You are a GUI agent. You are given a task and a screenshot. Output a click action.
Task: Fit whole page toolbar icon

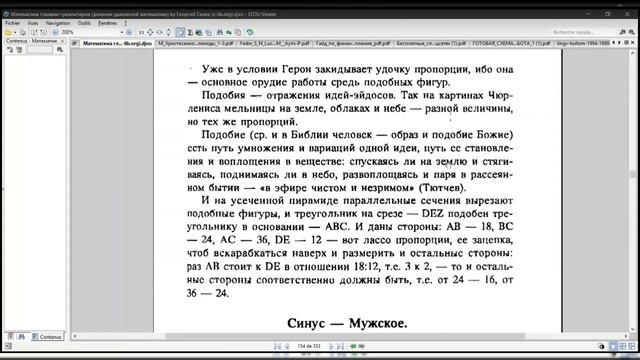pyautogui.click(x=150, y=32)
